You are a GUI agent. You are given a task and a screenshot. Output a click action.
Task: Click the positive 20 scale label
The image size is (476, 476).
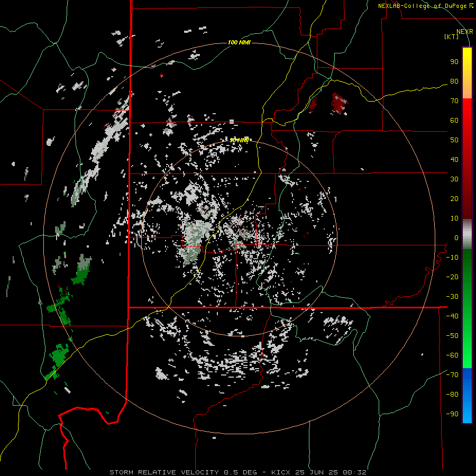pyautogui.click(x=454, y=199)
